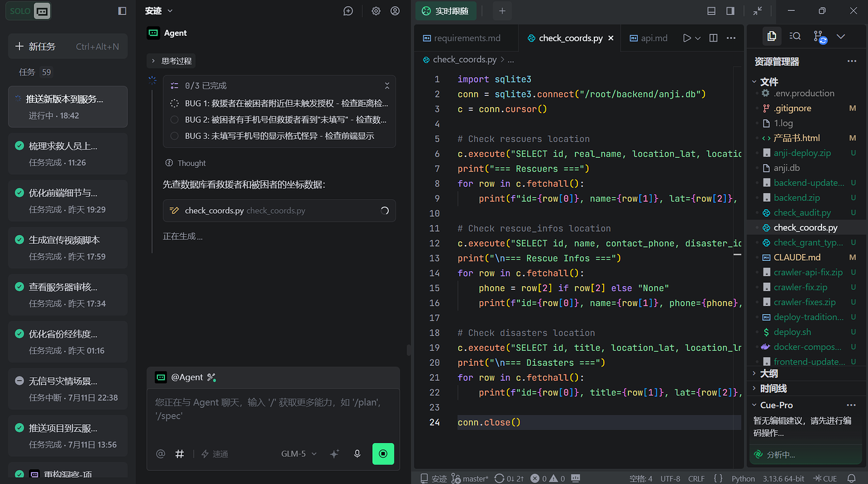Open the run options dropdown arrow
This screenshot has width=868, height=484.
[698, 38]
